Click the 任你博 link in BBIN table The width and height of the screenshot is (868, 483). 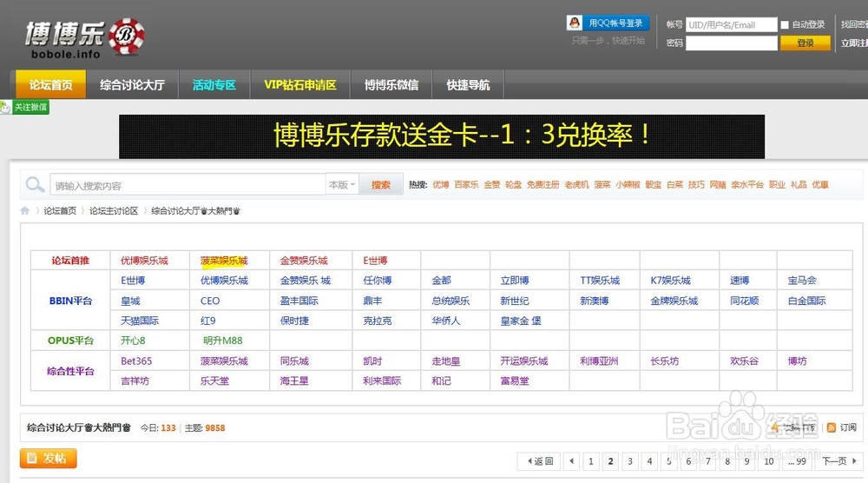click(378, 281)
